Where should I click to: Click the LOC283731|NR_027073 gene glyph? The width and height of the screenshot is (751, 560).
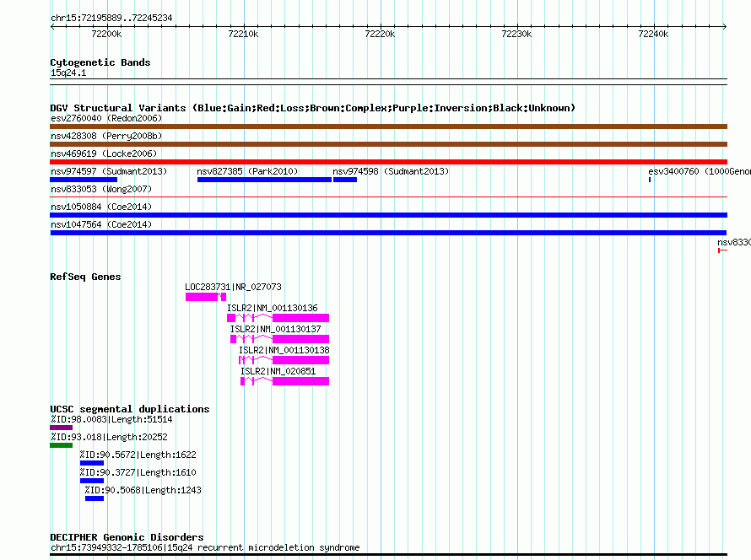pos(206,297)
